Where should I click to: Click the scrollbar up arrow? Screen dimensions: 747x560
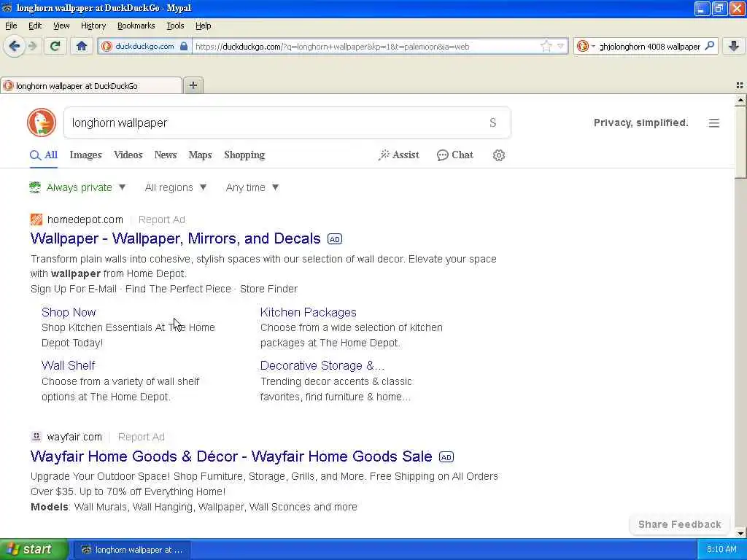click(x=740, y=100)
